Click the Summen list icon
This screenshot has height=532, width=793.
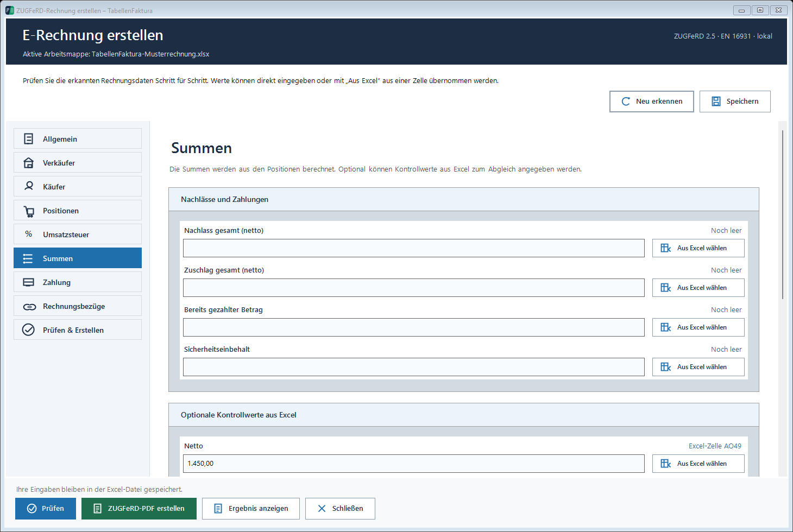pos(28,258)
